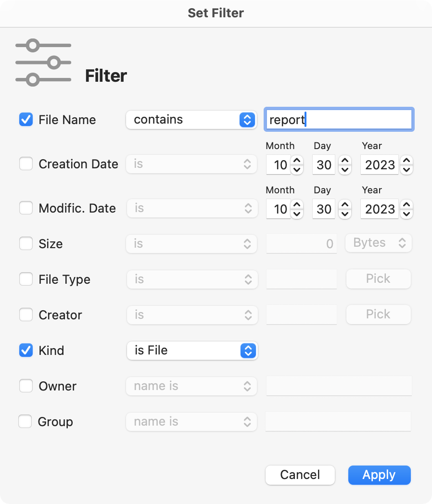The image size is (432, 504).
Task: Open the Owner 'name is' dropdown
Action: 191,386
